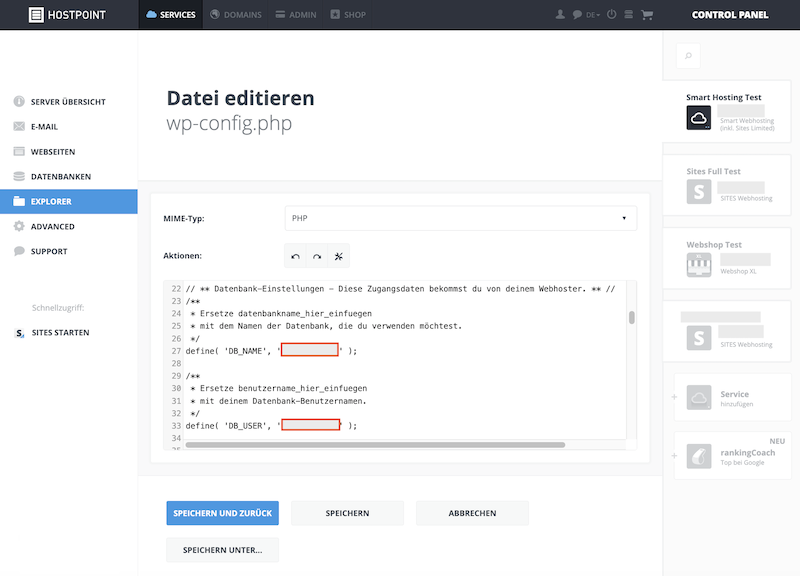Open the Services tab
The height and width of the screenshot is (576, 800).
pos(171,15)
